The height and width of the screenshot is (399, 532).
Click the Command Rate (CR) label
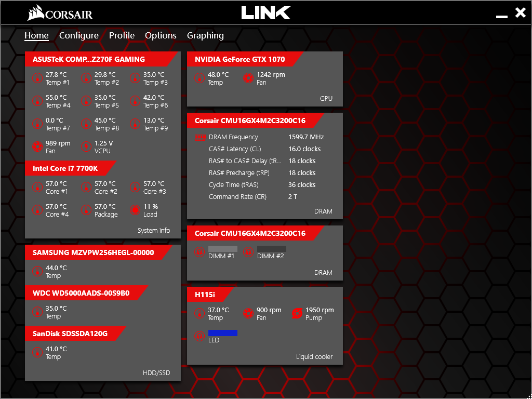237,197
